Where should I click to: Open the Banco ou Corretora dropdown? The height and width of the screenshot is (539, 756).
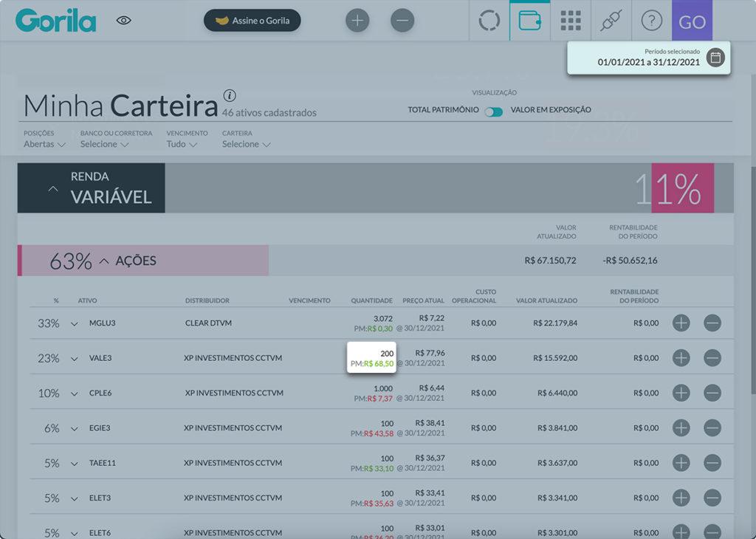tap(104, 144)
